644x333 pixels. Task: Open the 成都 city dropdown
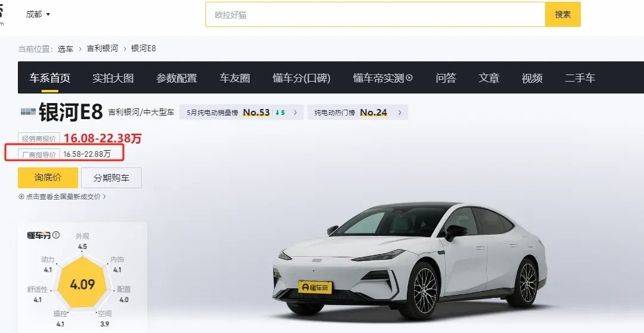pyautogui.click(x=38, y=14)
